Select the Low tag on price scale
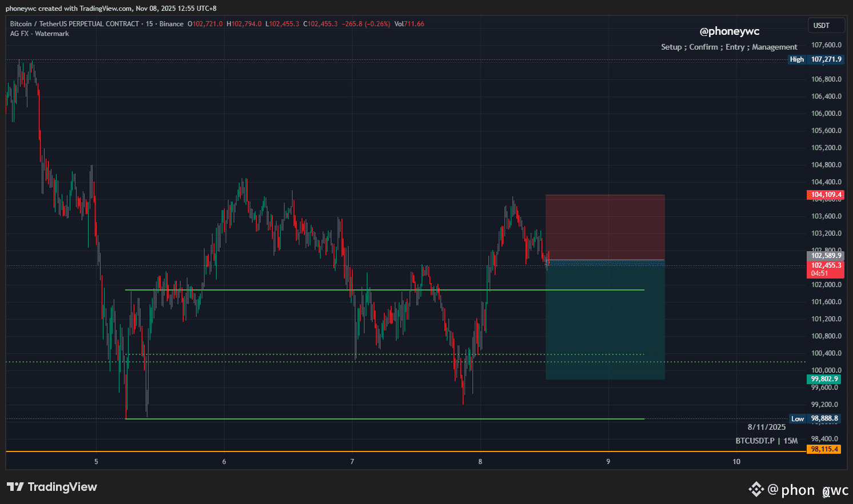853x504 pixels. 798,419
